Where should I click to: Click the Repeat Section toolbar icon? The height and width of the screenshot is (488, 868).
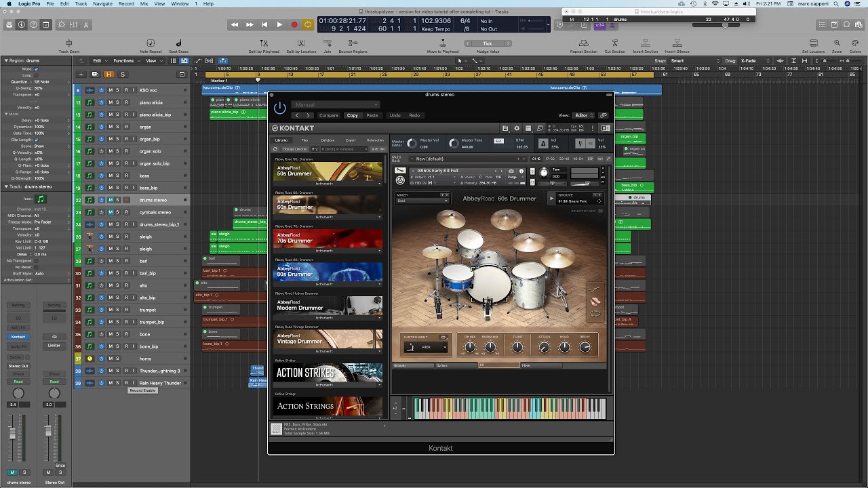583,45
